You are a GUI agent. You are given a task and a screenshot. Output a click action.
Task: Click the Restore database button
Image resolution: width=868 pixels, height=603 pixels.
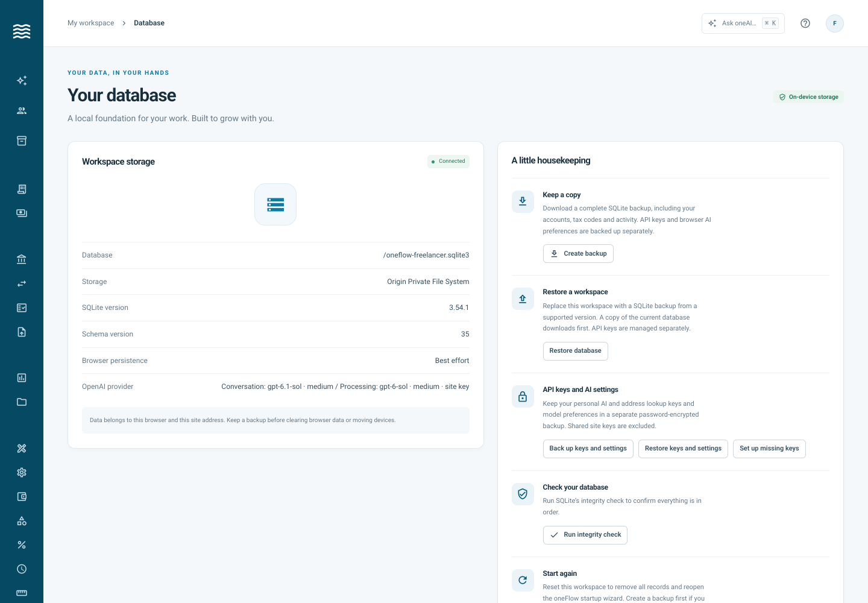[575, 351]
